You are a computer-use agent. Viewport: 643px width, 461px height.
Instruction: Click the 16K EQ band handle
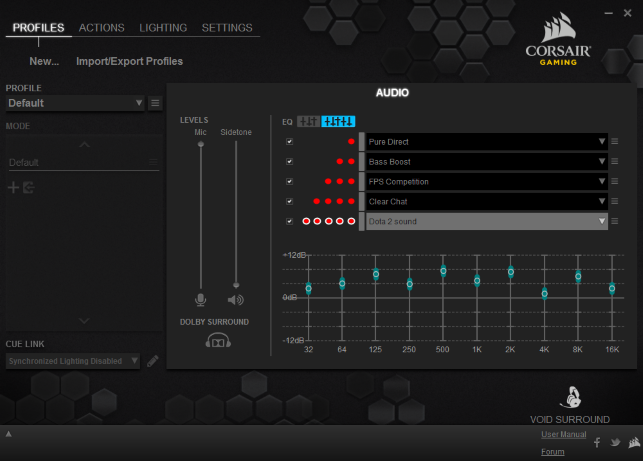pyautogui.click(x=612, y=288)
